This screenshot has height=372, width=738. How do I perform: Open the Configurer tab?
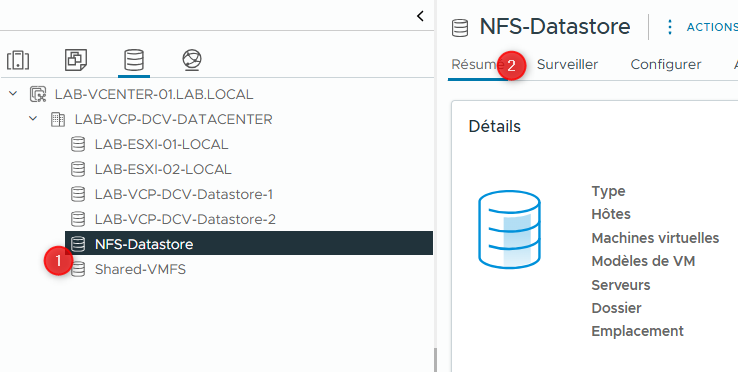[x=666, y=65]
